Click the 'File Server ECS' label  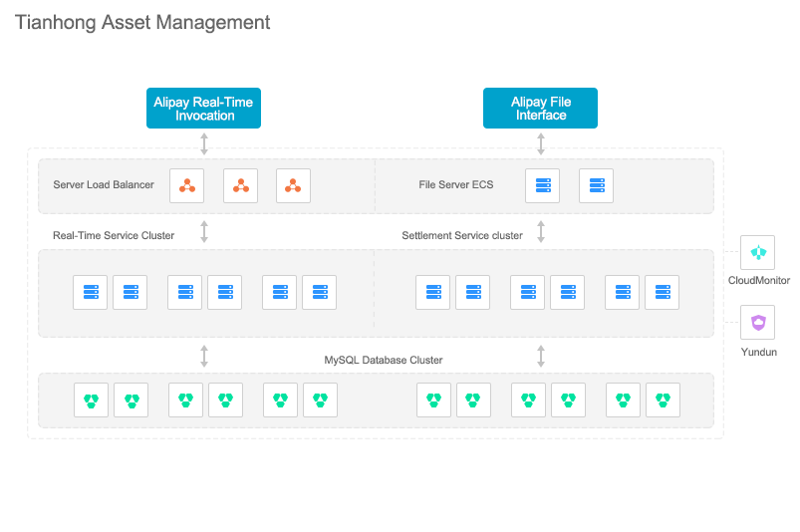456,184
